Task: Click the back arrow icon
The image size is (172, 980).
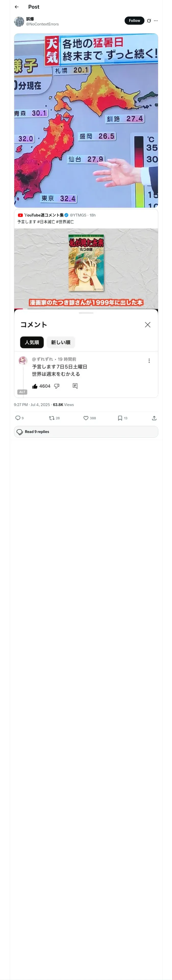Action: pos(17,7)
